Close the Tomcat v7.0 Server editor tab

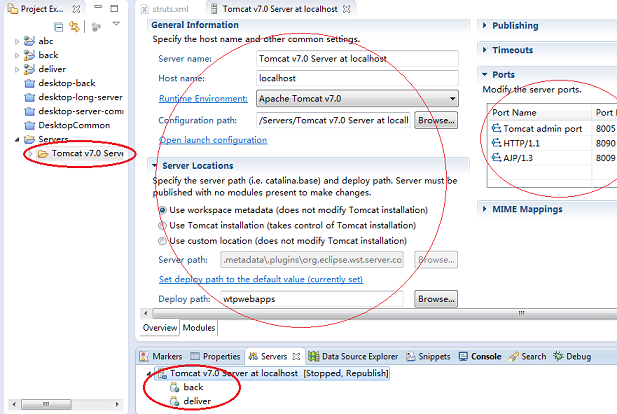(346, 9)
